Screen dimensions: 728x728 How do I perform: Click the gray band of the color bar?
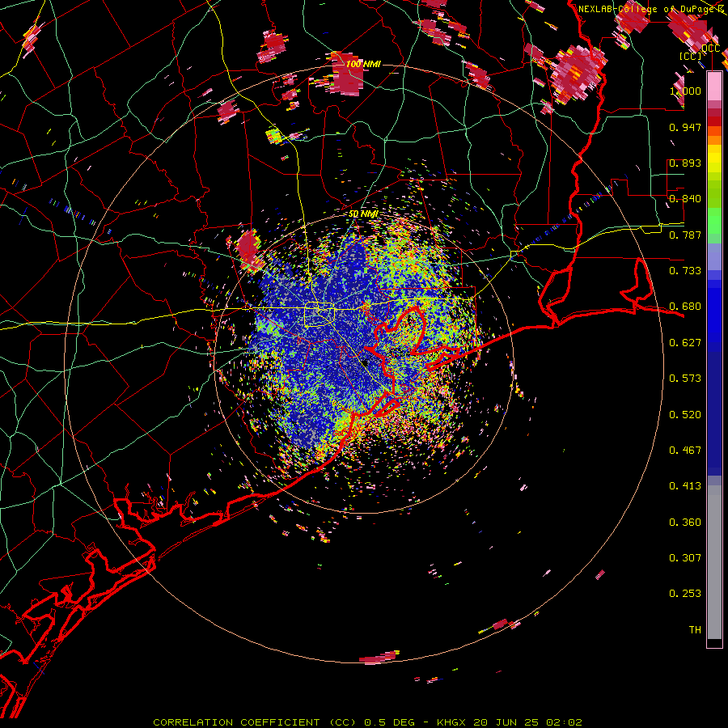714,562
